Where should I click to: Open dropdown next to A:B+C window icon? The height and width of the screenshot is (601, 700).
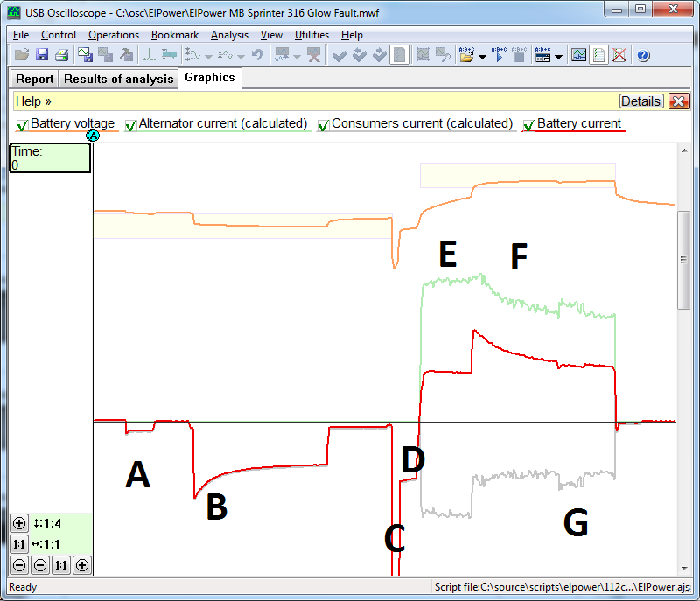[558, 57]
